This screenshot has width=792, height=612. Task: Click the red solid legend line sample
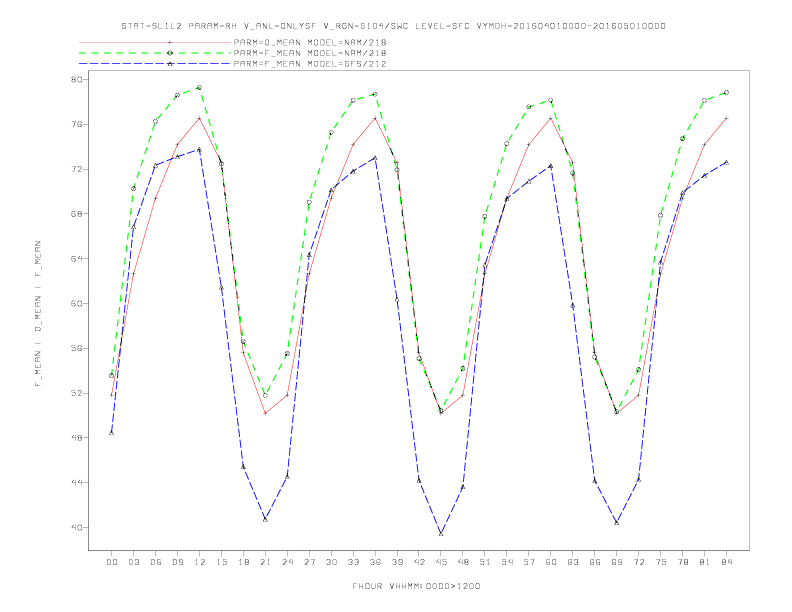(x=155, y=42)
